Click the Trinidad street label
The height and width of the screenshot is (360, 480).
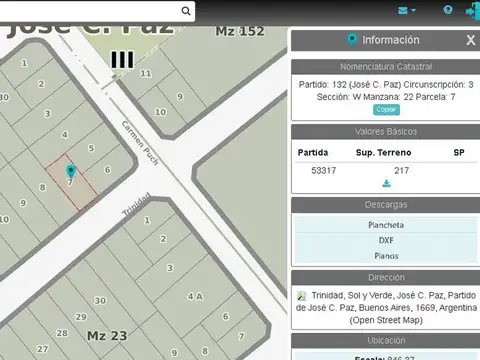(136, 204)
